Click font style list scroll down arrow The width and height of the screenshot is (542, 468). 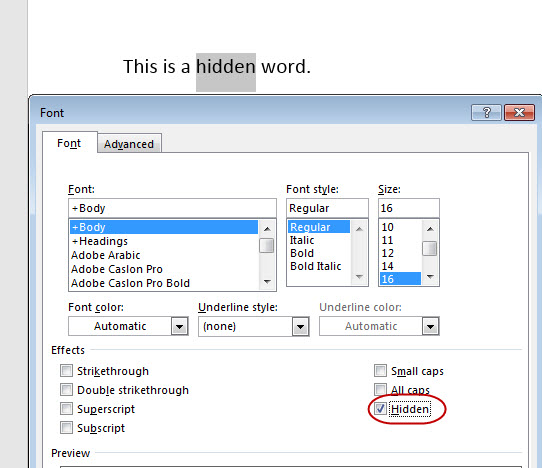[359, 277]
